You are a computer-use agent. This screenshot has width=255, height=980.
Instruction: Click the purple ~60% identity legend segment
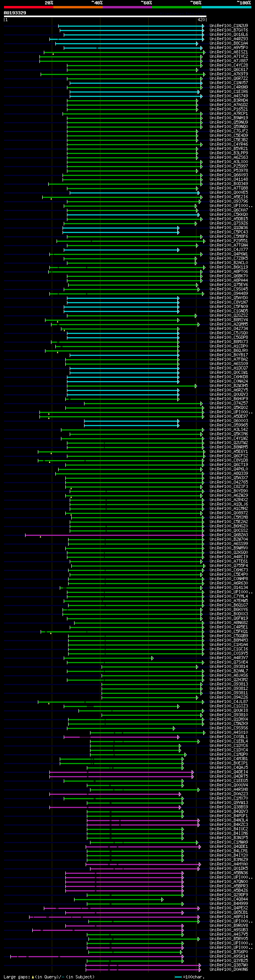[127, 7]
